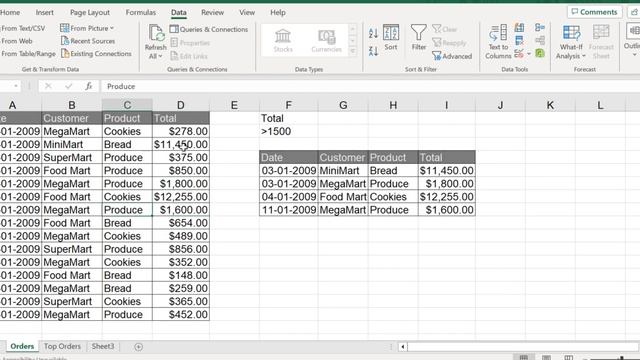
Task: Expand the From Picture dropdown arrow
Action: click(112, 28)
